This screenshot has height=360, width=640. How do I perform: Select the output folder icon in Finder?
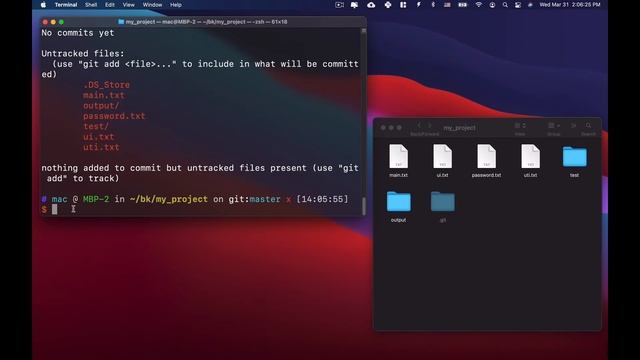point(399,201)
